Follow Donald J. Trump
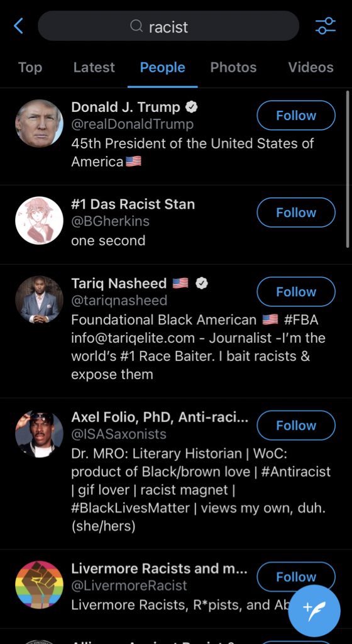Viewport: 352px width, 644px height. click(x=296, y=116)
